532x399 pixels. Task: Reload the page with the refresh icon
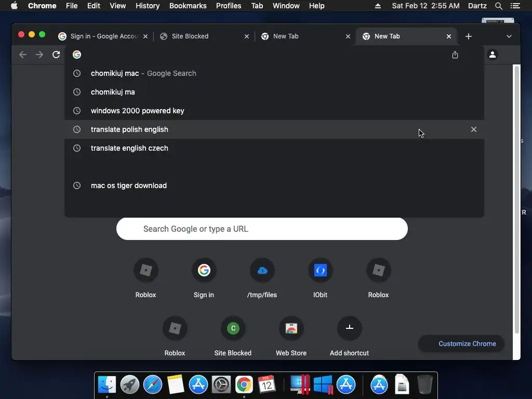[56, 55]
